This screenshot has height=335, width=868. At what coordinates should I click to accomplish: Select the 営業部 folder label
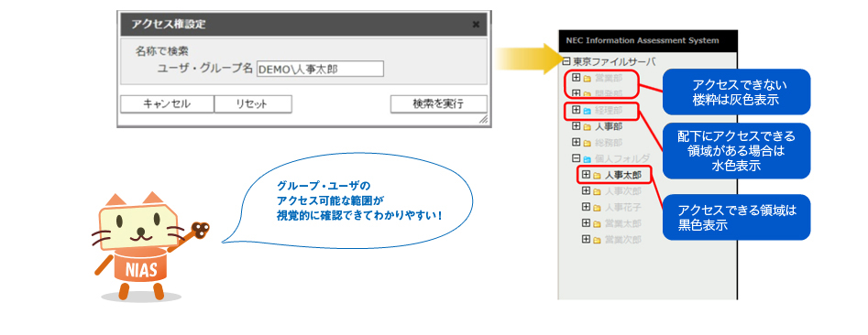(x=609, y=78)
